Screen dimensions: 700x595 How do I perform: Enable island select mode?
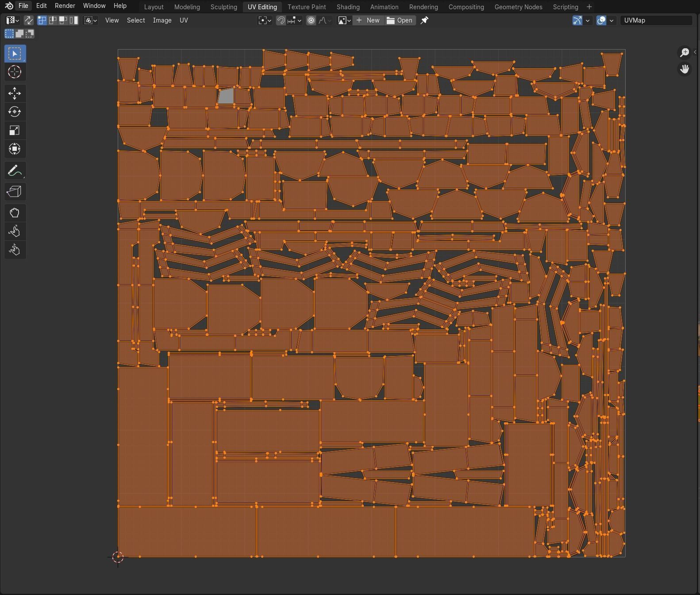[73, 20]
